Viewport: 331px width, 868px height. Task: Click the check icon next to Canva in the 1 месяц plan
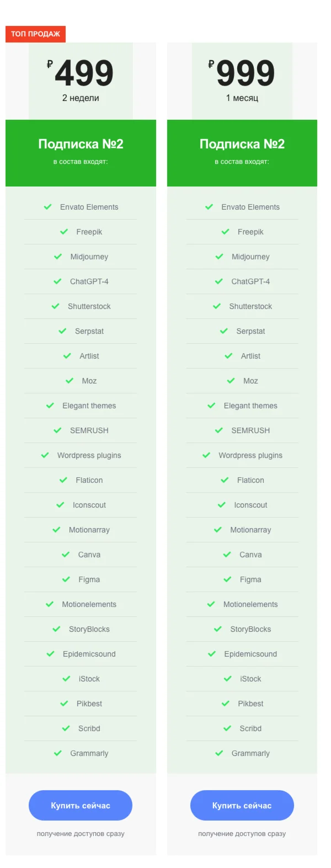click(227, 555)
